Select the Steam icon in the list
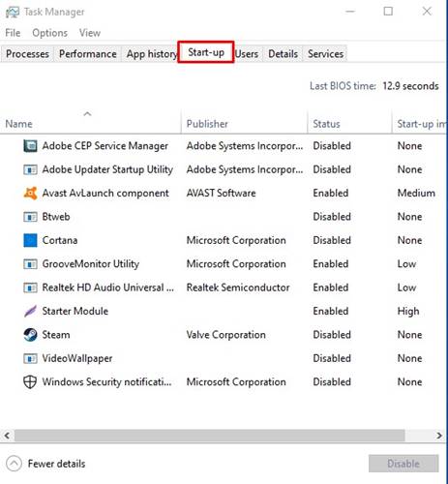Image resolution: width=448 pixels, height=484 pixels. click(30, 335)
